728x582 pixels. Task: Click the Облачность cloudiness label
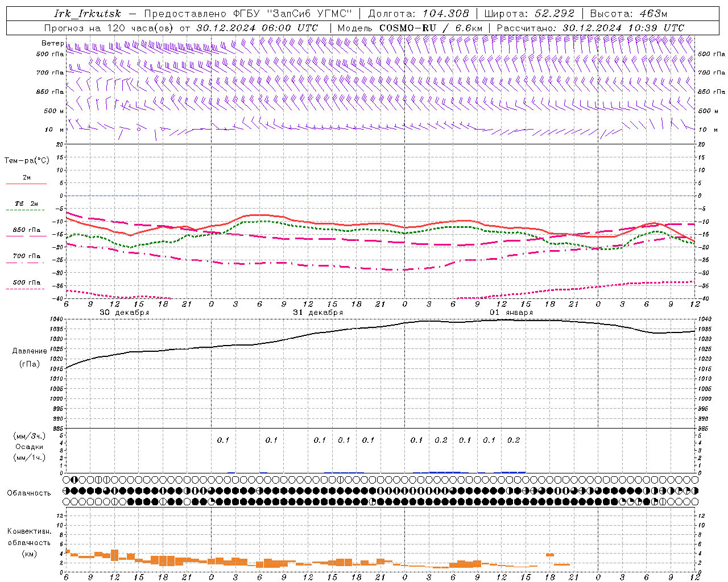click(29, 493)
